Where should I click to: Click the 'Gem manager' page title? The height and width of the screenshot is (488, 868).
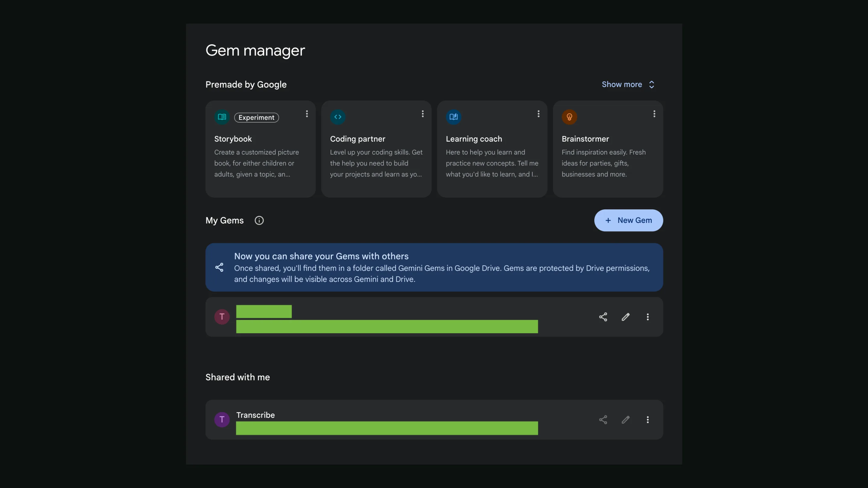tap(255, 51)
